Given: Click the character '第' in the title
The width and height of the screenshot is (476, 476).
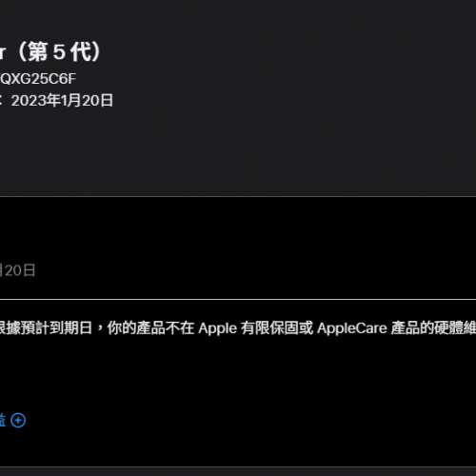Looking at the screenshot, I should (x=38, y=52).
